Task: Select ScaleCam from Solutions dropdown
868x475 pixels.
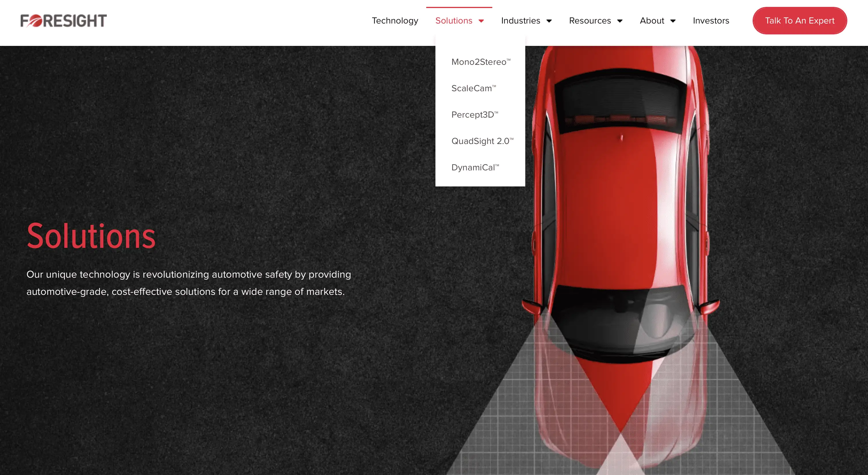Action: tap(474, 88)
